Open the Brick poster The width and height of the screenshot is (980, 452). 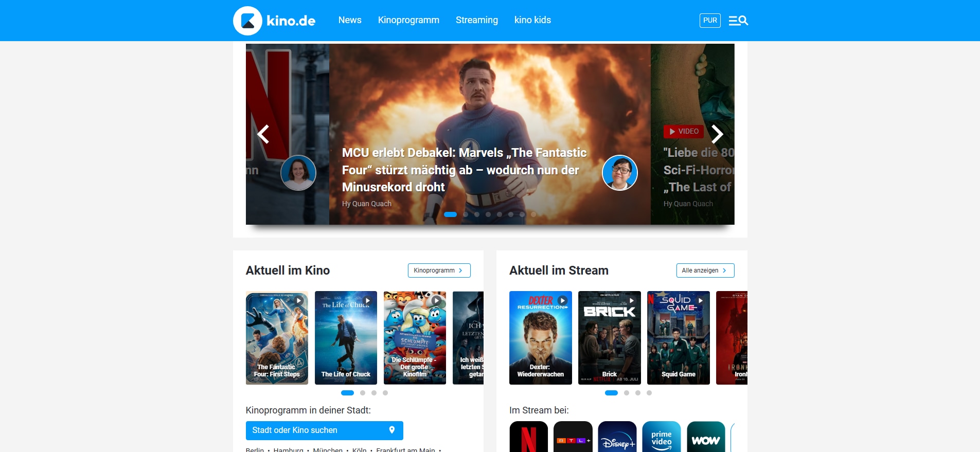(610, 338)
